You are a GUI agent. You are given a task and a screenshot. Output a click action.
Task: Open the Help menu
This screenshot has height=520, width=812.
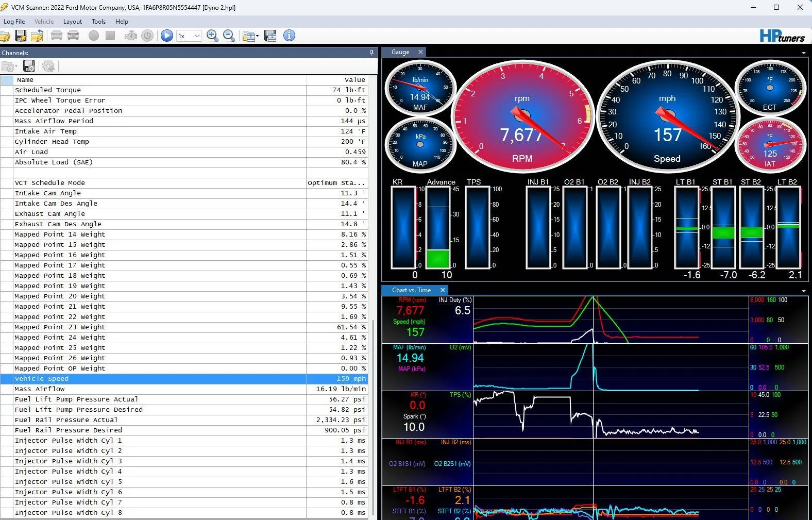pos(122,22)
